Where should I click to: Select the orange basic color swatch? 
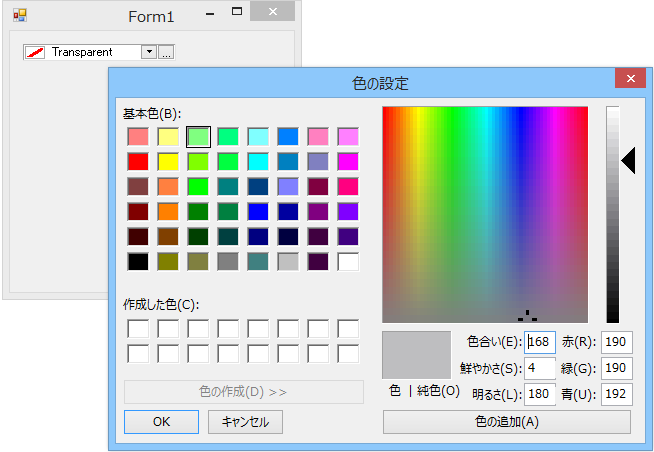[x=168, y=211]
